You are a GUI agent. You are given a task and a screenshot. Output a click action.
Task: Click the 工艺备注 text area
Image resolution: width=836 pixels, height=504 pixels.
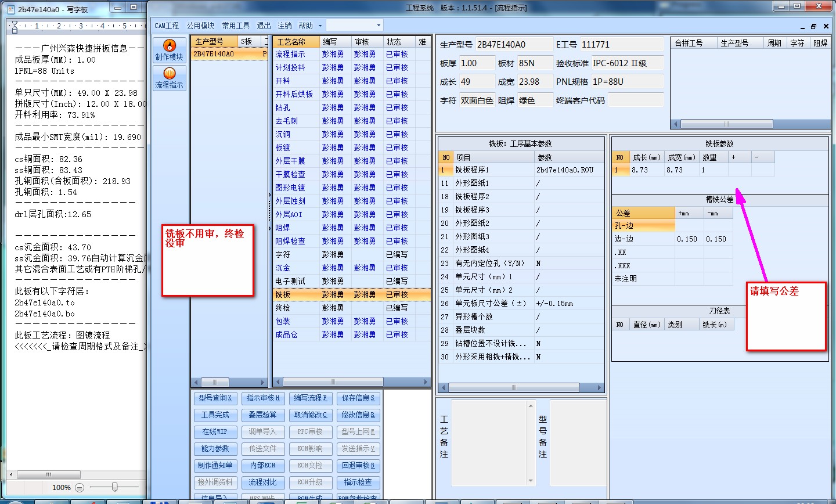489,442
